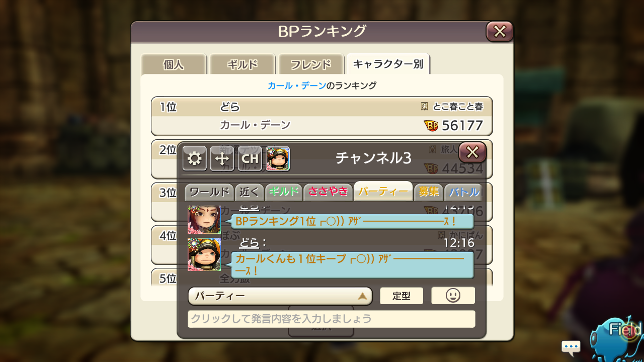Screen dimensions: 644x362
Task: Click the chat message input field
Action: pos(332,319)
